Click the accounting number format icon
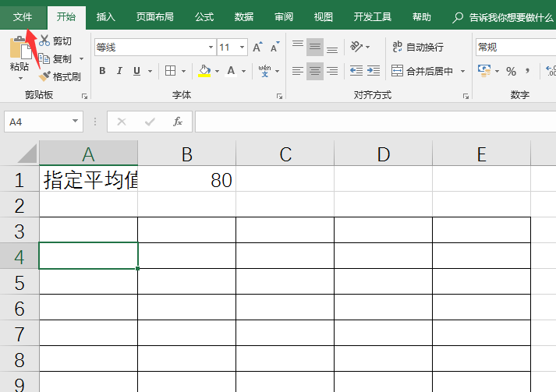 click(x=484, y=71)
